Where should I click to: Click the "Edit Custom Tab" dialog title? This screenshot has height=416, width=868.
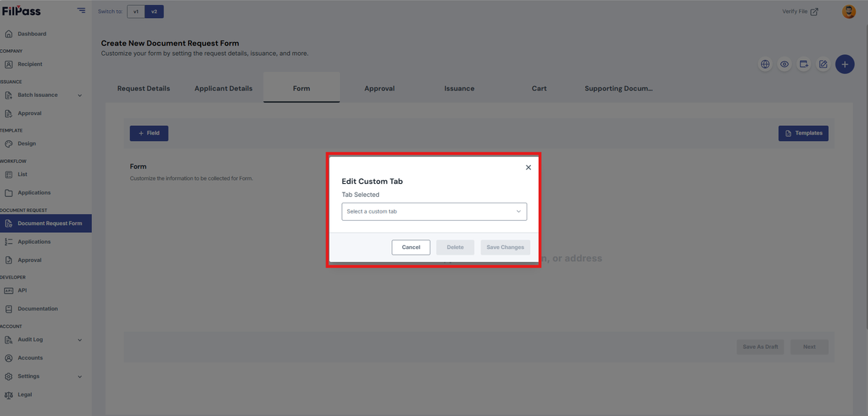373,182
